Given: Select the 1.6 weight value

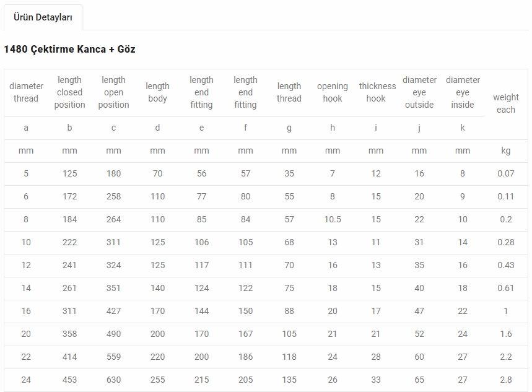Looking at the screenshot, I should [x=506, y=334].
